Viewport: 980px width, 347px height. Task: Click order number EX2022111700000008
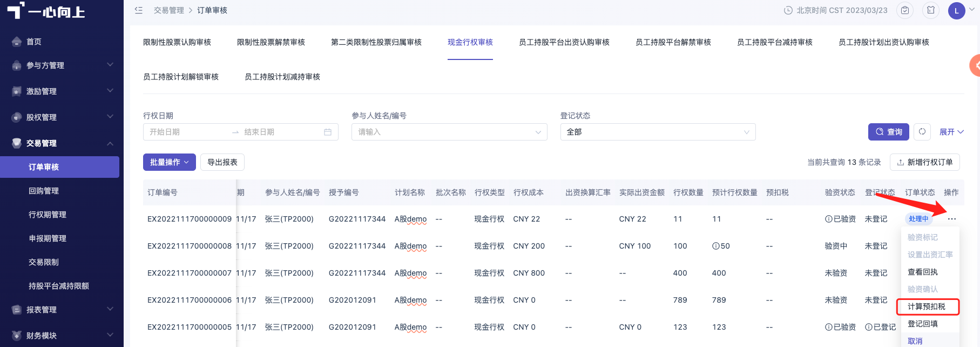pos(190,246)
